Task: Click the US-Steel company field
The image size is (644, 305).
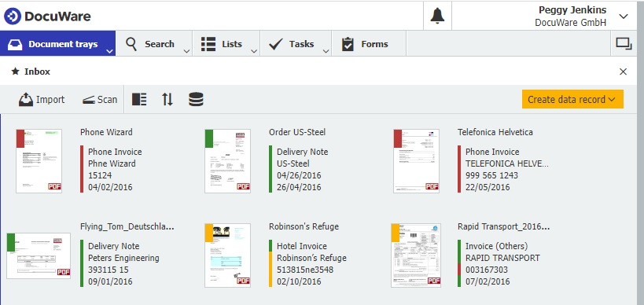Action: point(293,164)
